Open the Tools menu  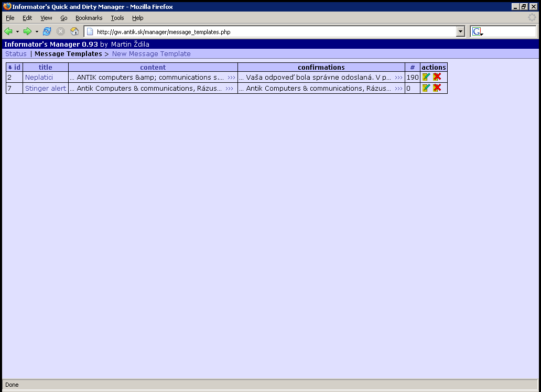[x=117, y=18]
